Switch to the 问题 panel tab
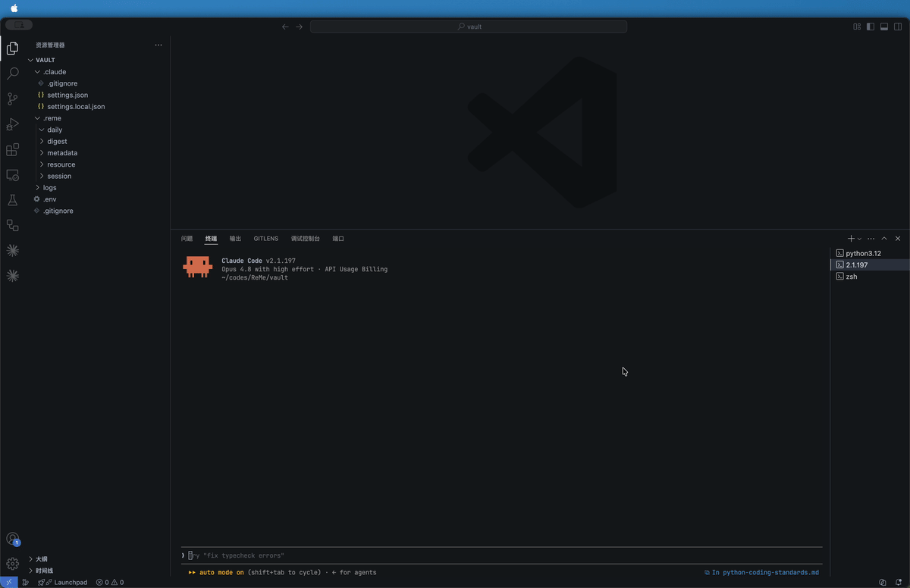Viewport: 910px width, 588px height. click(x=187, y=239)
